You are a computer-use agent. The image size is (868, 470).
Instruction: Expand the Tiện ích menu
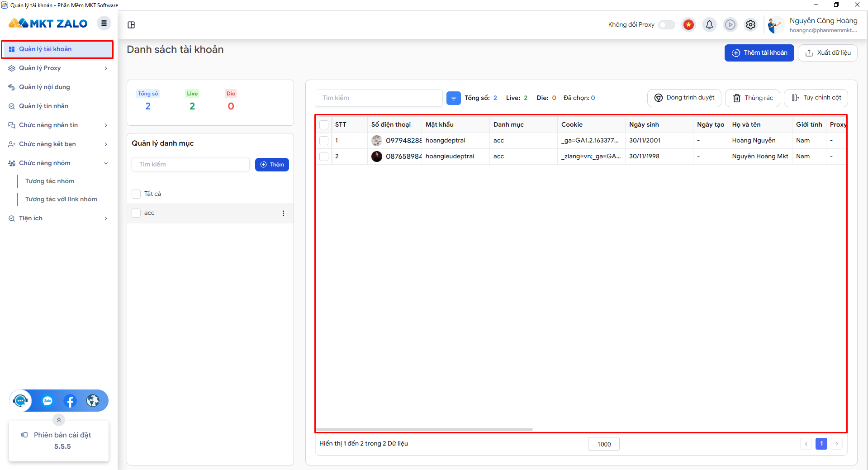click(x=58, y=218)
